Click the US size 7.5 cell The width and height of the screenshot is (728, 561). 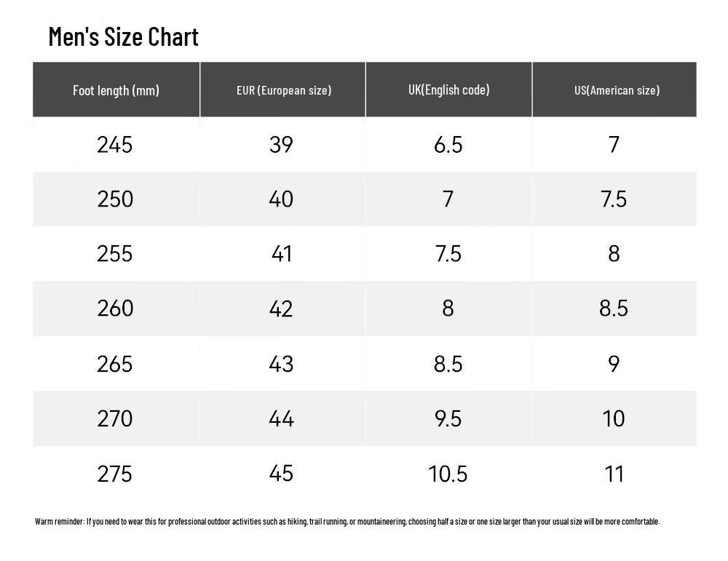(614, 199)
